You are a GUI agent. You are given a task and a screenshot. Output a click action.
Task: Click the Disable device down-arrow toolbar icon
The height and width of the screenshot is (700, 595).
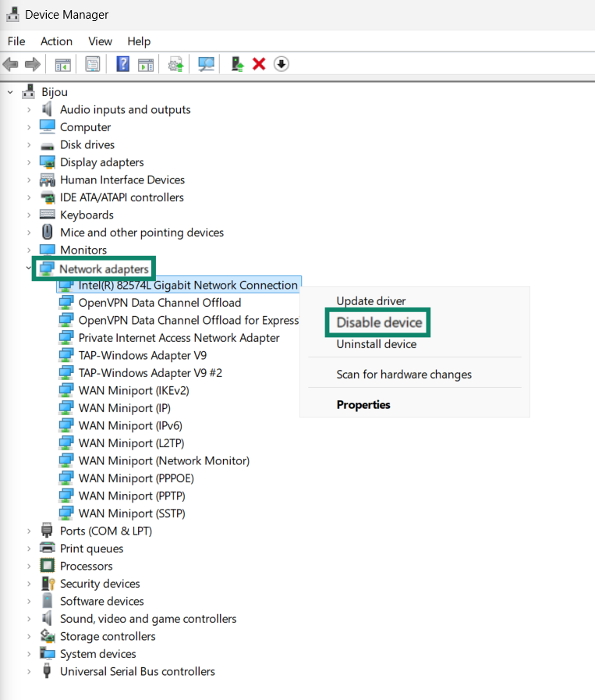pos(281,64)
